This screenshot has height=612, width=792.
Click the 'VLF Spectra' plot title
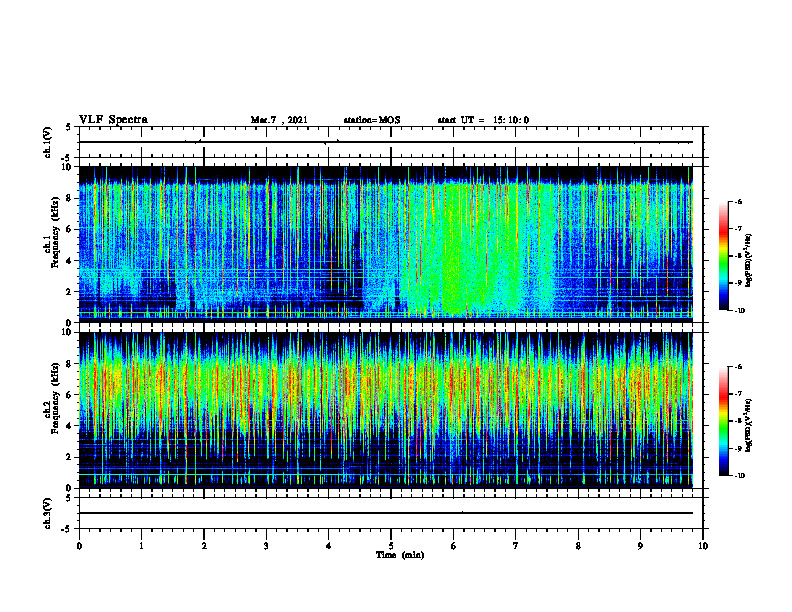(113, 120)
